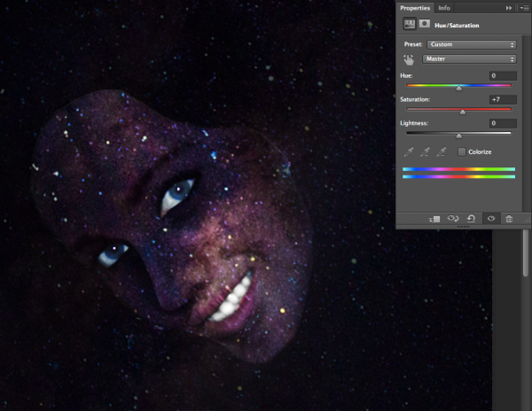Delete the adjustment layer with trash icon
Viewport: 532px width, 411px height.
tap(508, 218)
